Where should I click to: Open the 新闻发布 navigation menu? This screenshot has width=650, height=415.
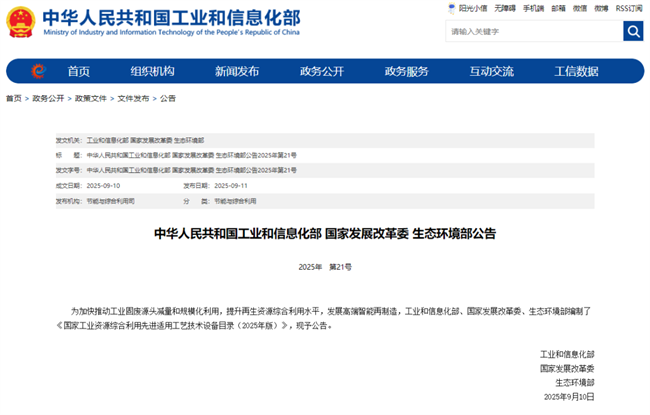(x=237, y=71)
